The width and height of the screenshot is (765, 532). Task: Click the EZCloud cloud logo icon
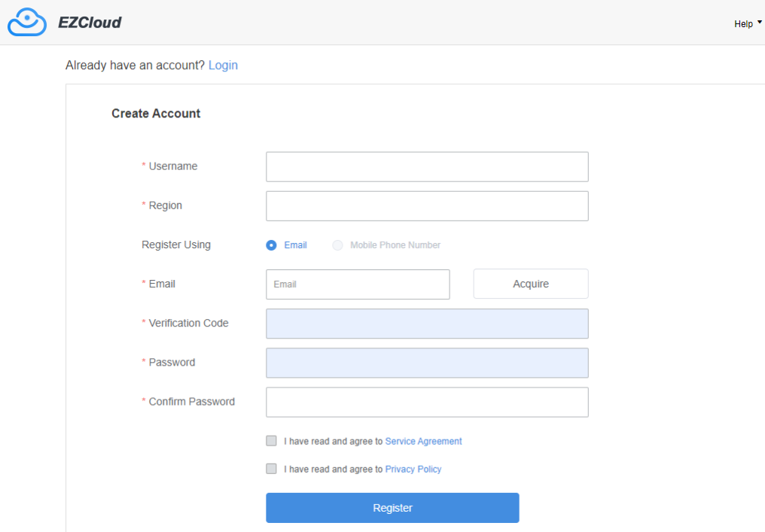click(x=27, y=23)
